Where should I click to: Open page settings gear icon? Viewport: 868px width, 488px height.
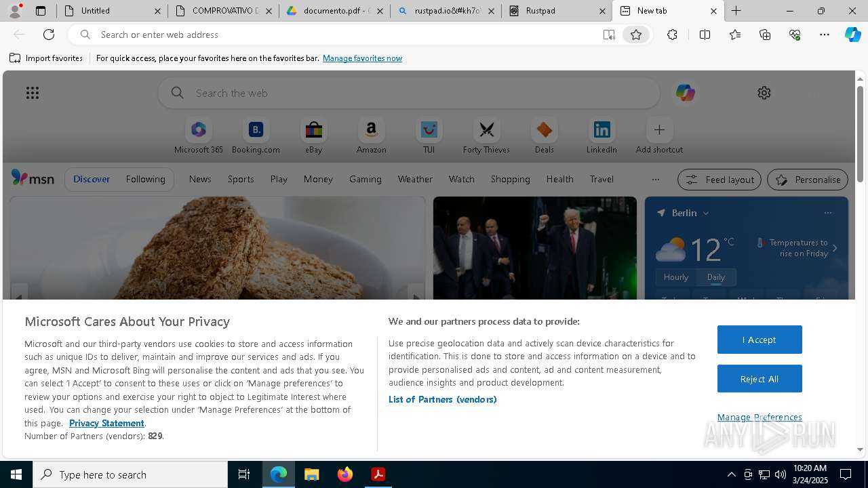(x=764, y=93)
